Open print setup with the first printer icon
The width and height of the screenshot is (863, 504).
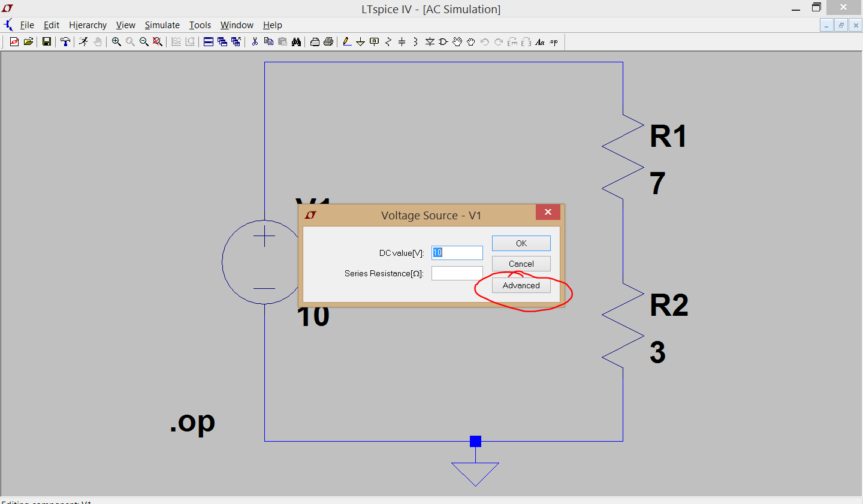coord(315,42)
